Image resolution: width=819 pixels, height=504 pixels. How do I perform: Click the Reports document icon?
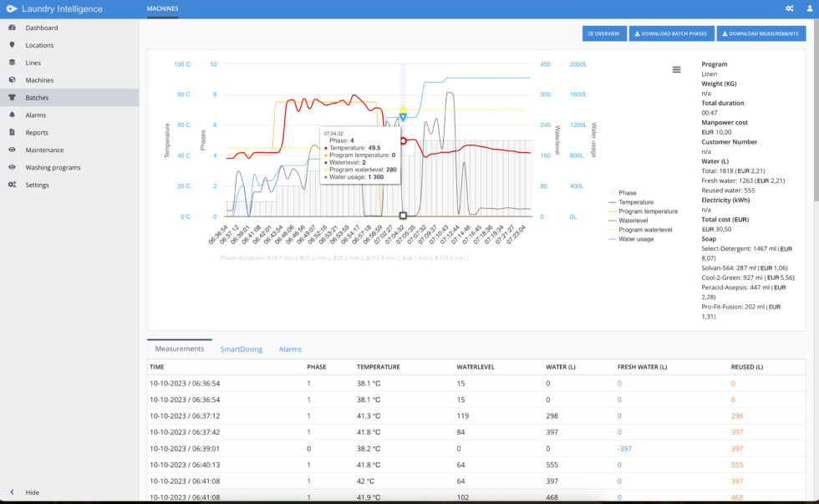(x=12, y=132)
